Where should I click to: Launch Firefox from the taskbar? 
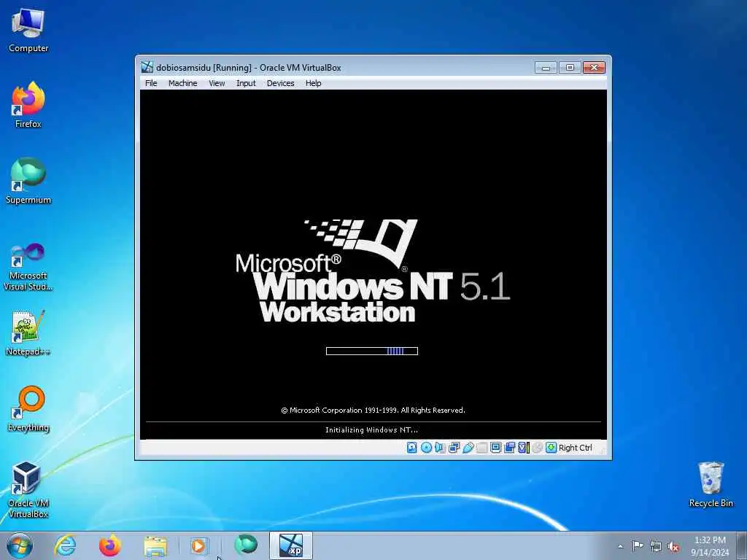click(110, 545)
